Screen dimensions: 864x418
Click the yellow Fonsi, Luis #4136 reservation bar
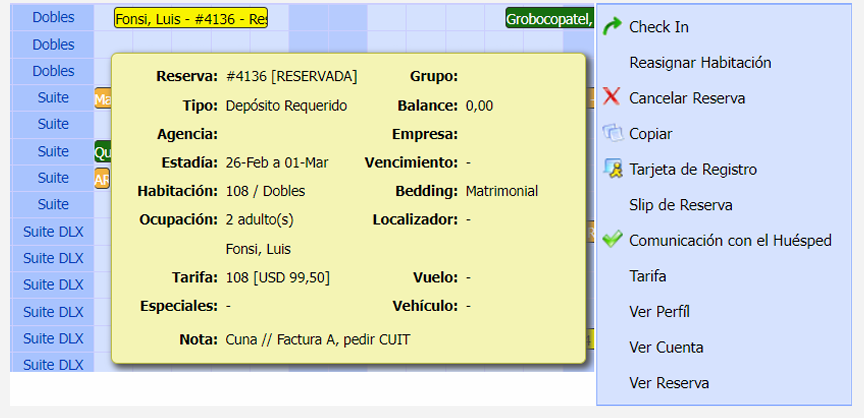[x=191, y=19]
